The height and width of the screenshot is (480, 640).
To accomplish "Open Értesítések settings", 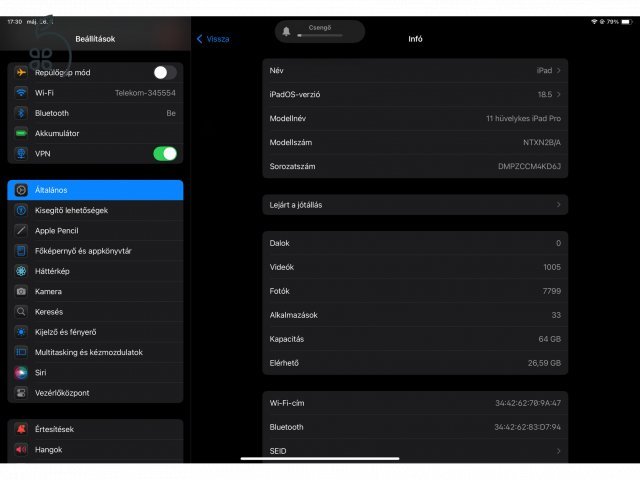I will 95,429.
